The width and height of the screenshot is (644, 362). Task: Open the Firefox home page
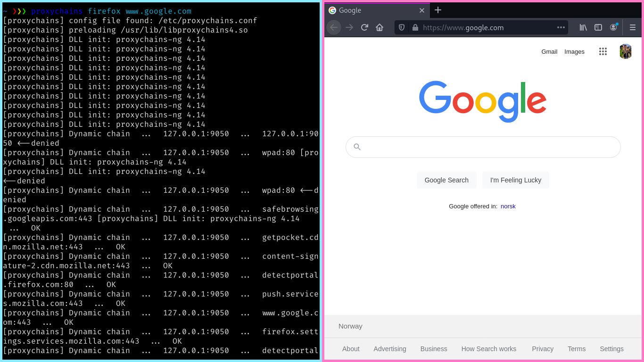pyautogui.click(x=380, y=27)
